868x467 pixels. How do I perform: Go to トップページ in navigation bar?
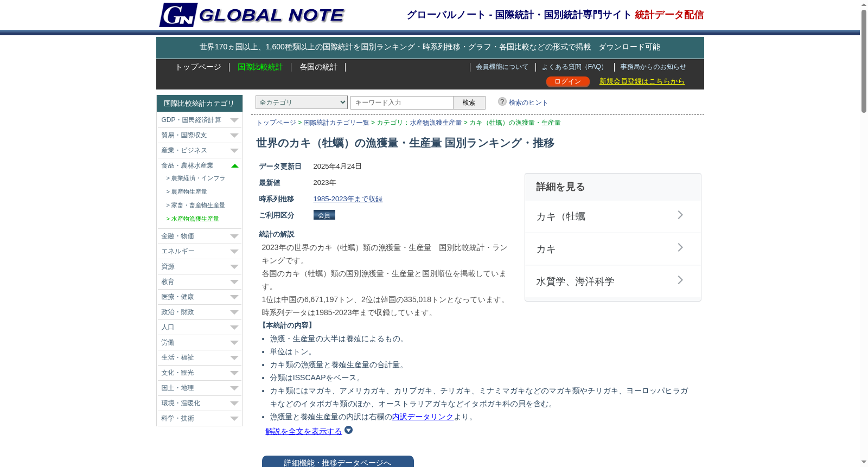(x=198, y=67)
